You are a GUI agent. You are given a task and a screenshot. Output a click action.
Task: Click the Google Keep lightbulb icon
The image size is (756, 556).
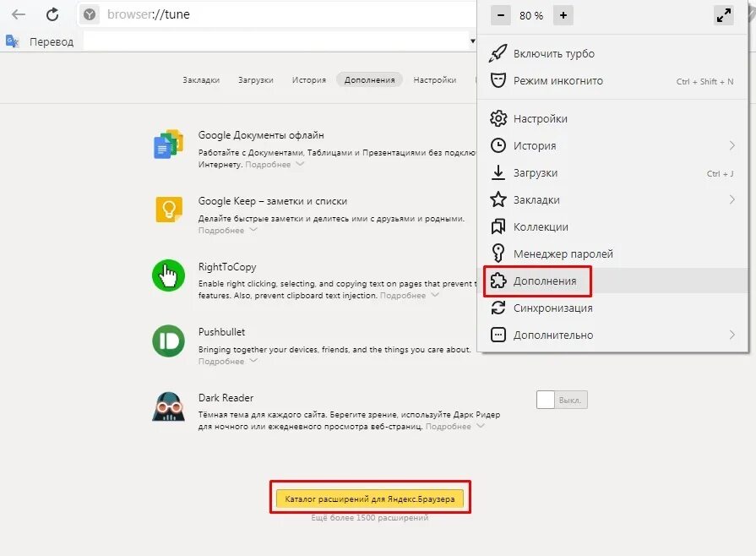[x=169, y=210]
